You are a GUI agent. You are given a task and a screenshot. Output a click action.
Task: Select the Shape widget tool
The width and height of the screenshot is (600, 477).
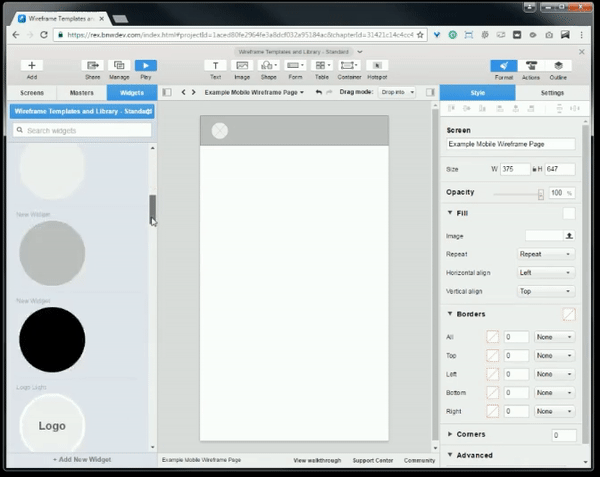tap(269, 65)
